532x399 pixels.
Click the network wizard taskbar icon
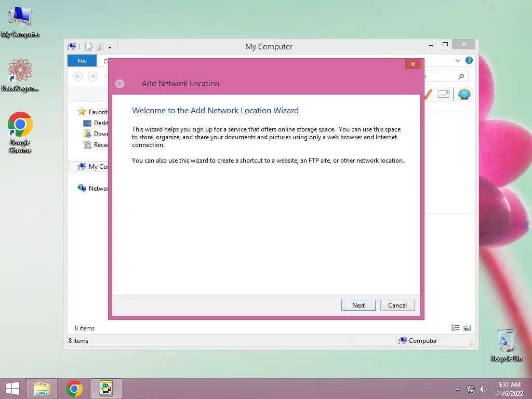(106, 389)
